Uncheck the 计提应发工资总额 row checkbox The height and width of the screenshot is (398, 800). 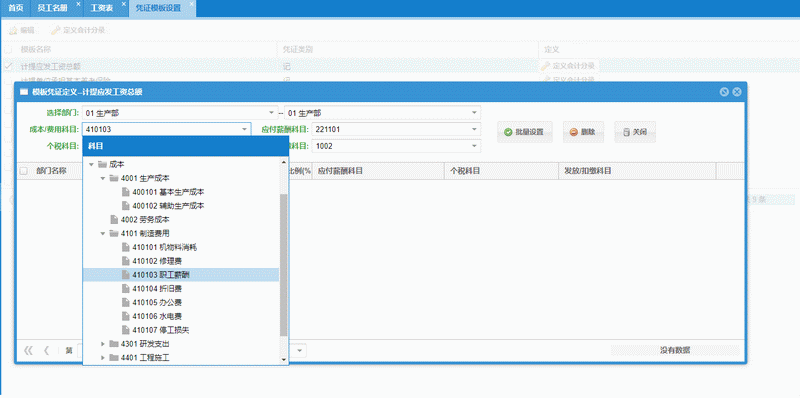(8, 66)
